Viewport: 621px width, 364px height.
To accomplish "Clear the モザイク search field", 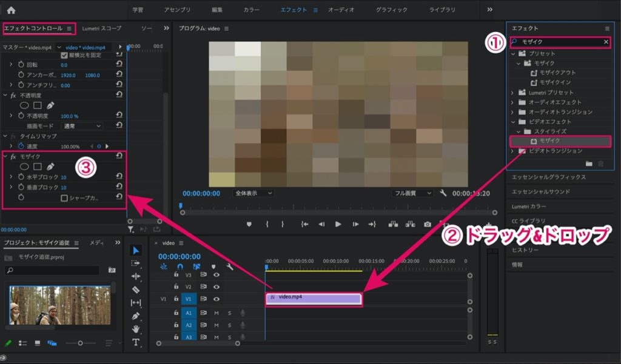I will [x=606, y=42].
